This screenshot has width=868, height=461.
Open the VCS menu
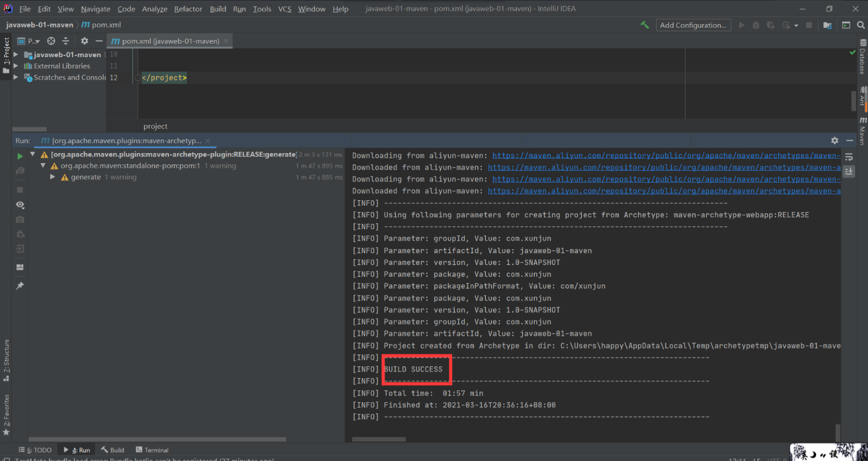coord(284,9)
